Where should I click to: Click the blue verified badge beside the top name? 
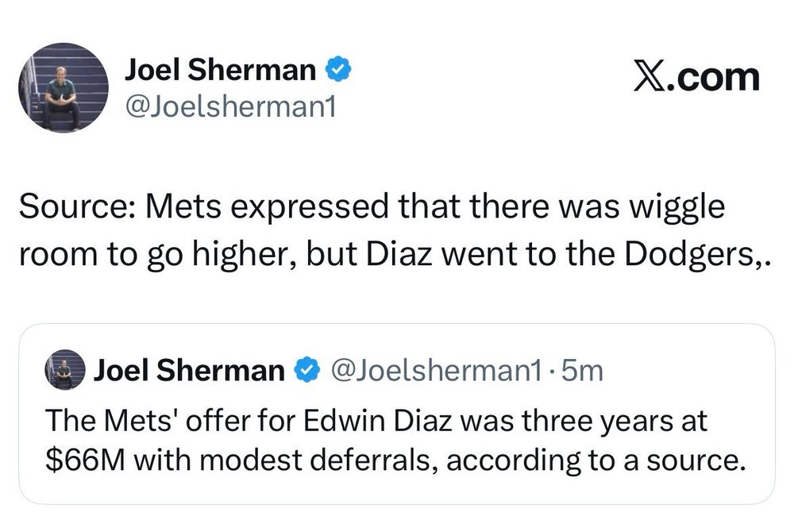tap(340, 71)
